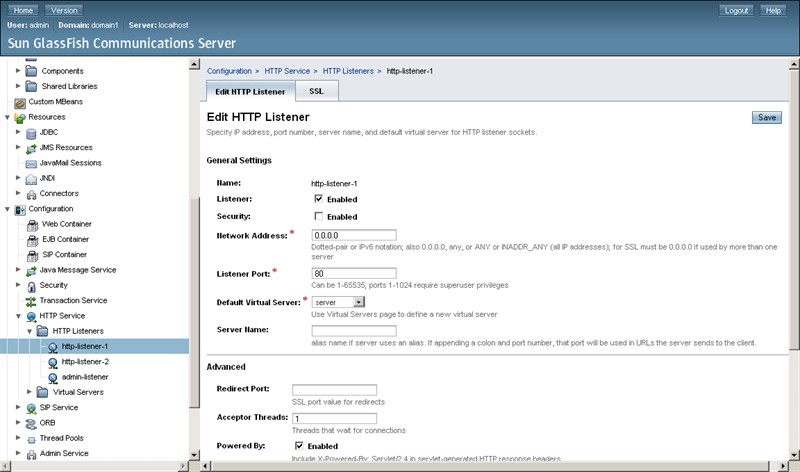Click the Web Container icon
This screenshot has height=472, width=800.
pos(33,225)
